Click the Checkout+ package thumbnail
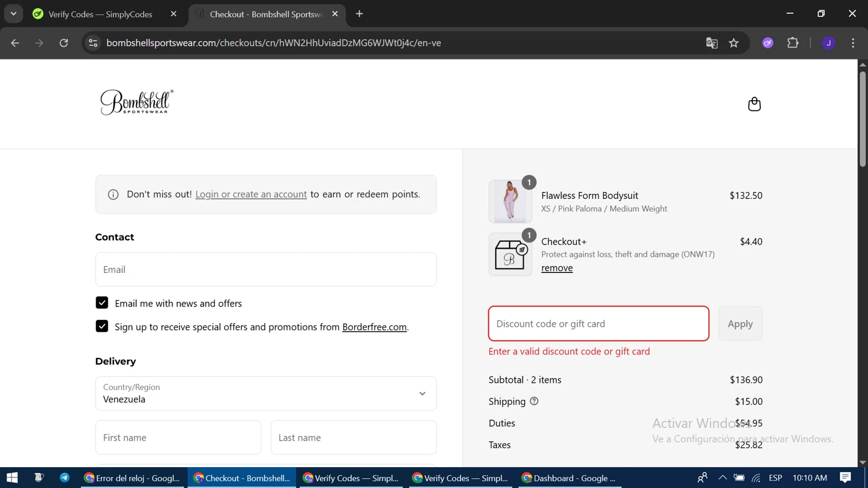The height and width of the screenshot is (488, 868). pos(510,254)
